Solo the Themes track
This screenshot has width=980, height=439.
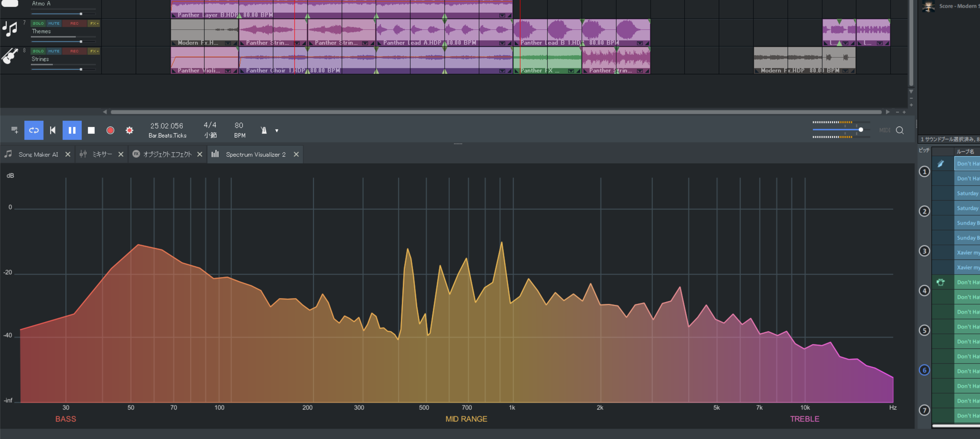(38, 23)
